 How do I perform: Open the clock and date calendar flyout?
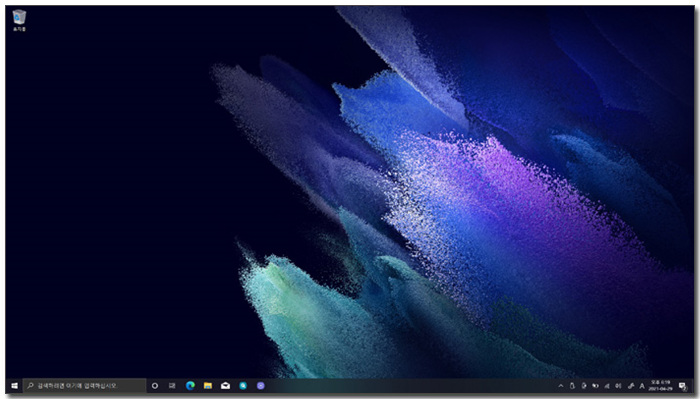tap(661, 386)
